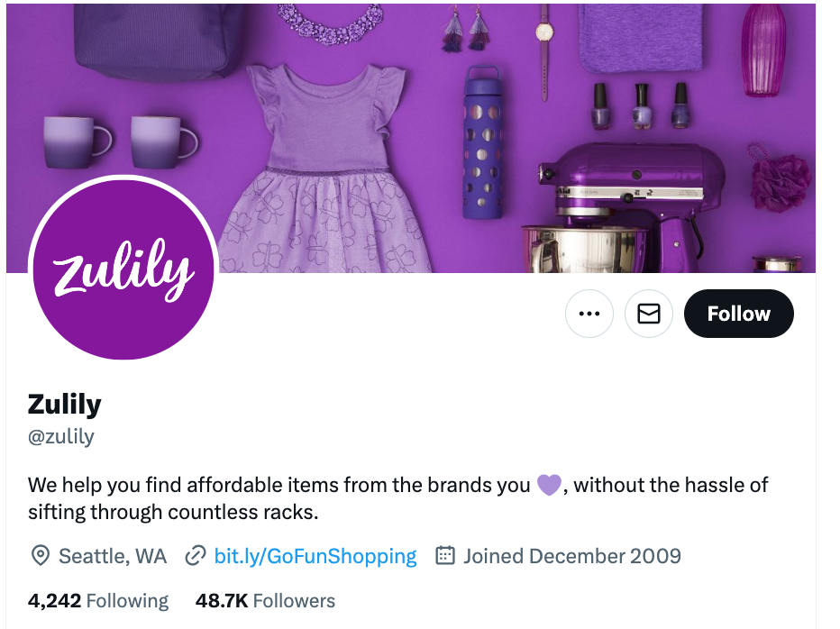View the 4,242 Following list

coord(98,600)
